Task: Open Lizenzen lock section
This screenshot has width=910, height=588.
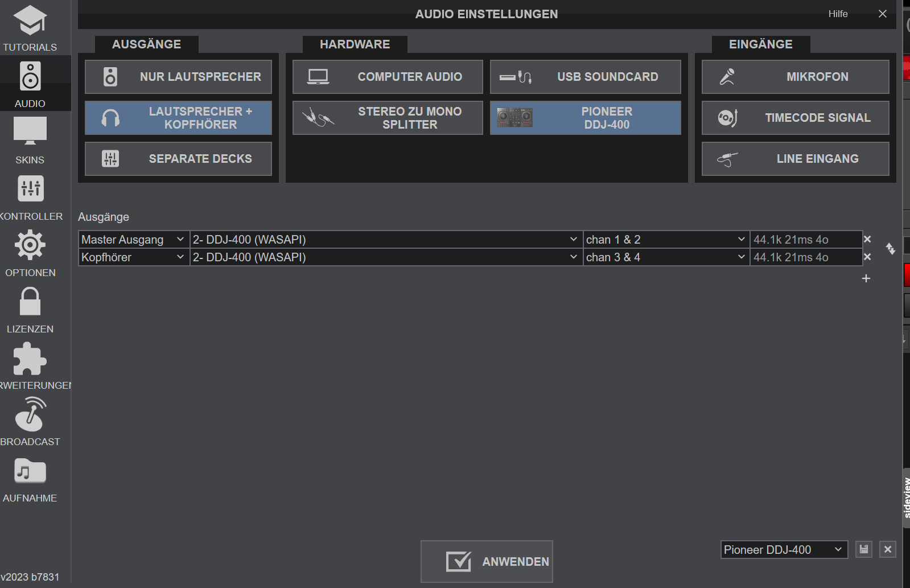Action: tap(30, 309)
